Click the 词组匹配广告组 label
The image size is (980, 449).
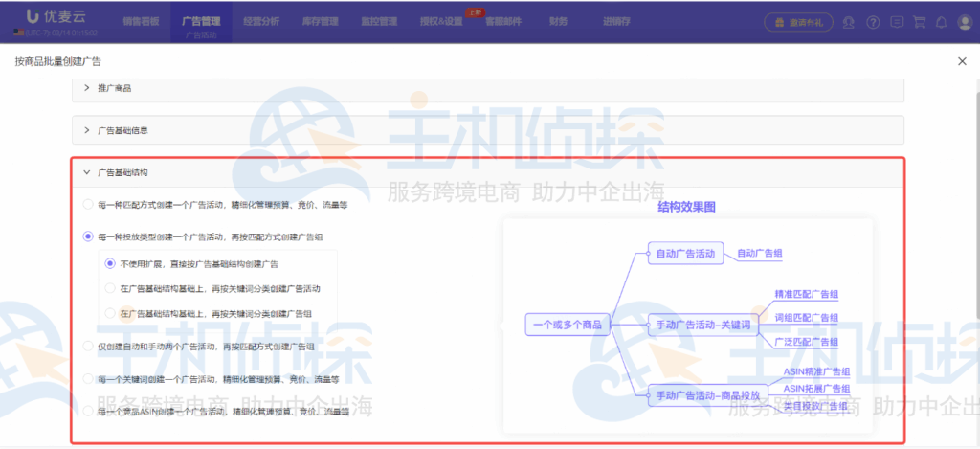coord(806,317)
